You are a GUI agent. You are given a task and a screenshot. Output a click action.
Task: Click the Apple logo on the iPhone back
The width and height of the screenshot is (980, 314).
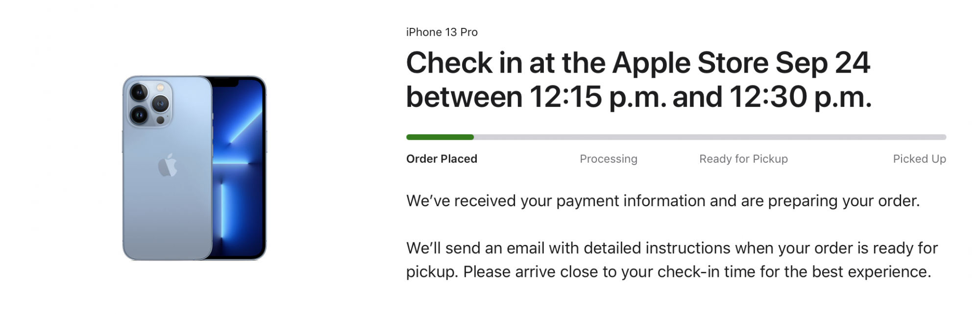pyautogui.click(x=168, y=165)
